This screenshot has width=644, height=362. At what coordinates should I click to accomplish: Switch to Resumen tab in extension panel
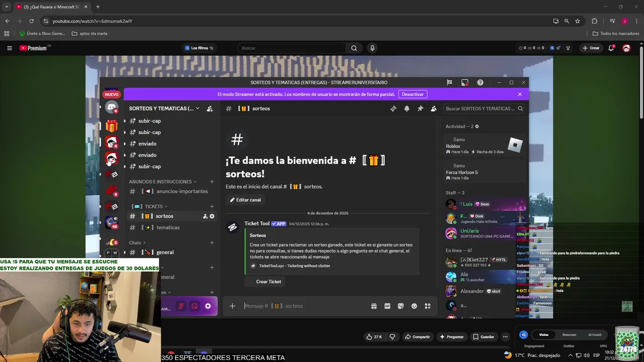569,335
